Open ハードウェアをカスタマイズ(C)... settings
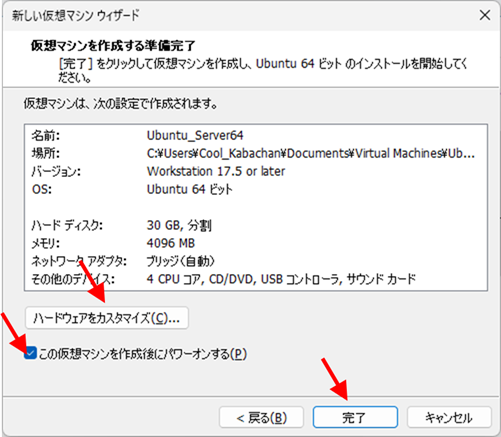This screenshot has width=501, height=437. [x=107, y=318]
